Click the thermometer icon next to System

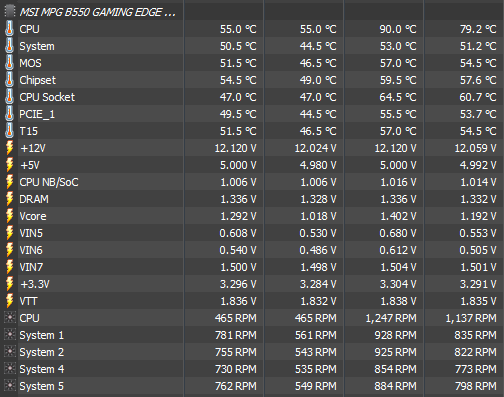[10, 46]
